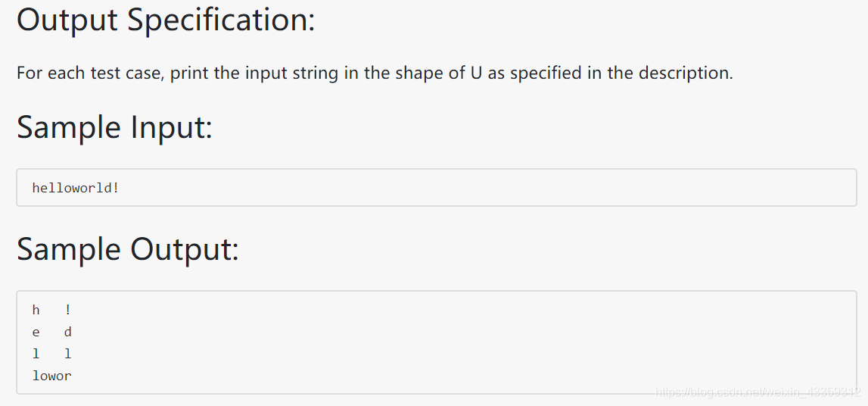Click the letter d in output's second line
This screenshot has height=406, width=868.
pyautogui.click(x=68, y=333)
